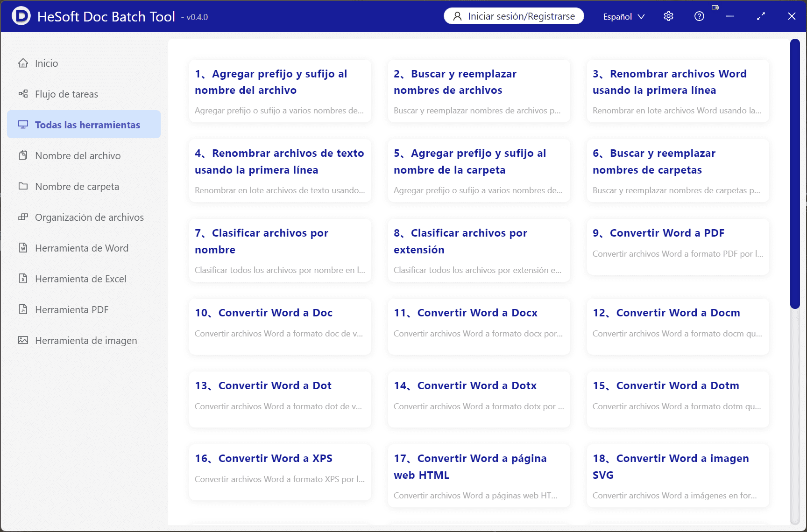Open Flujo de tareas section
Viewport: 807px width, 532px height.
coord(84,94)
